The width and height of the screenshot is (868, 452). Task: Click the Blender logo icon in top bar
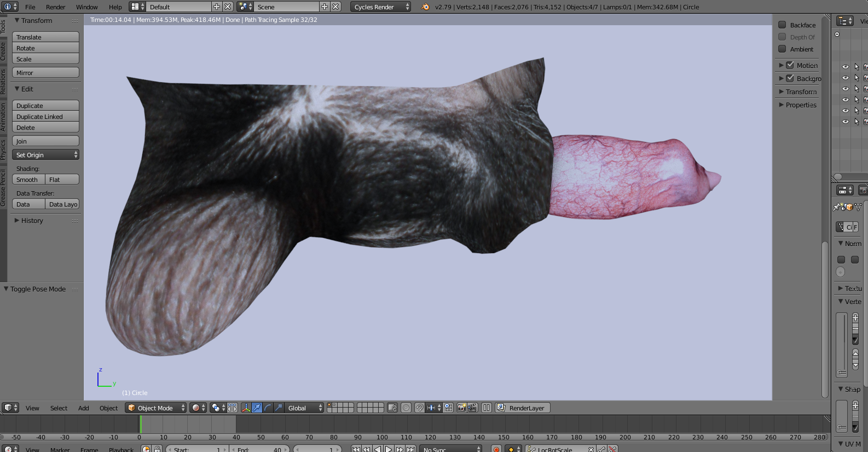point(425,7)
